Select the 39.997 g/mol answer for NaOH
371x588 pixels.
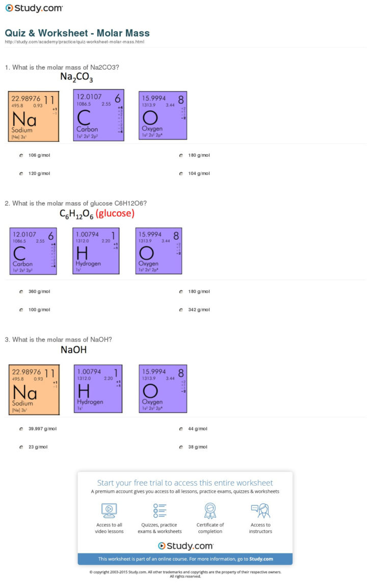[21, 429]
